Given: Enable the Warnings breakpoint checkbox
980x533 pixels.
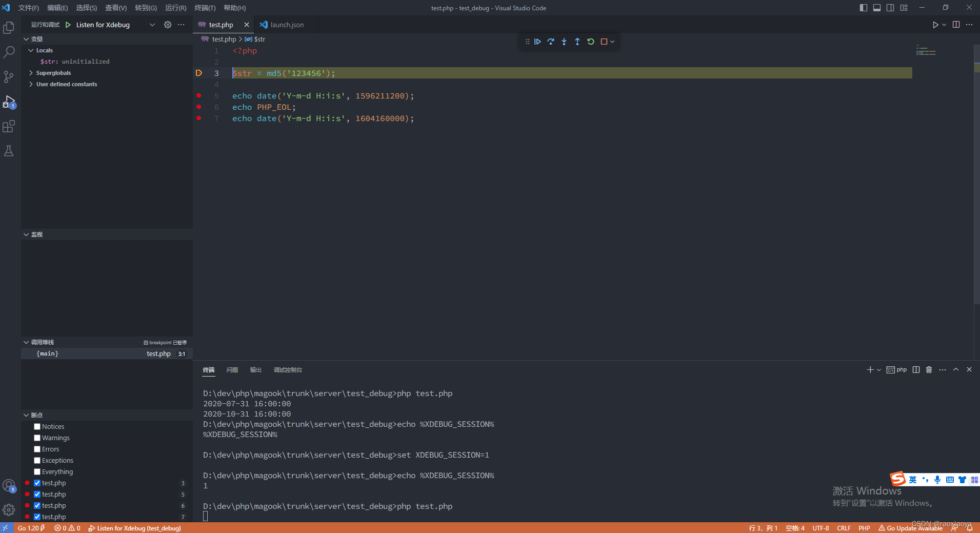Looking at the screenshot, I should click(x=37, y=438).
